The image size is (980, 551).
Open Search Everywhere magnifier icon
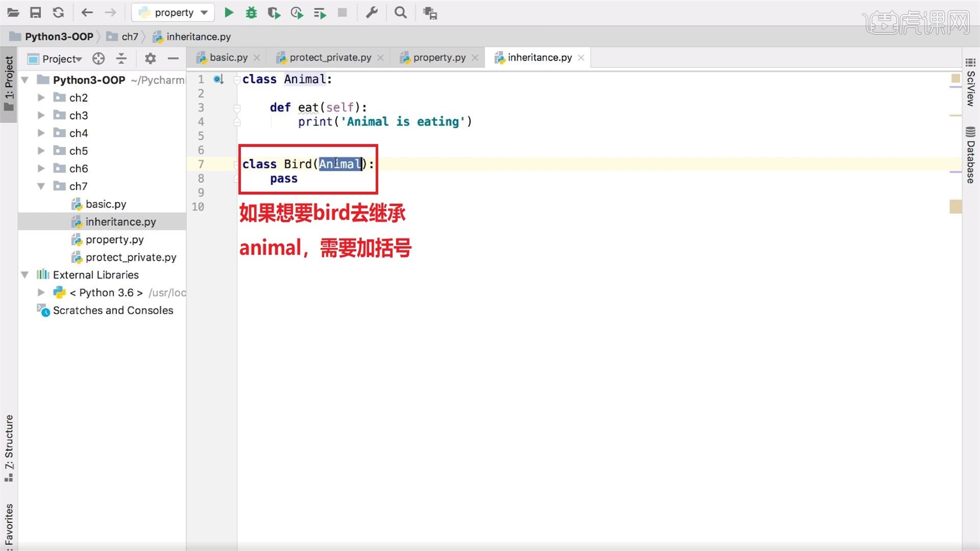401,12
